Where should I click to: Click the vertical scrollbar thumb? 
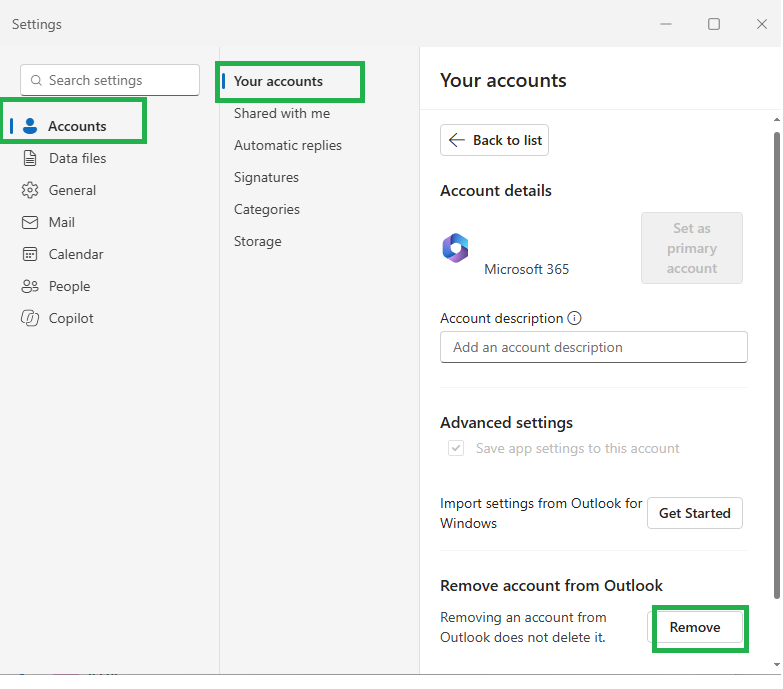click(777, 364)
